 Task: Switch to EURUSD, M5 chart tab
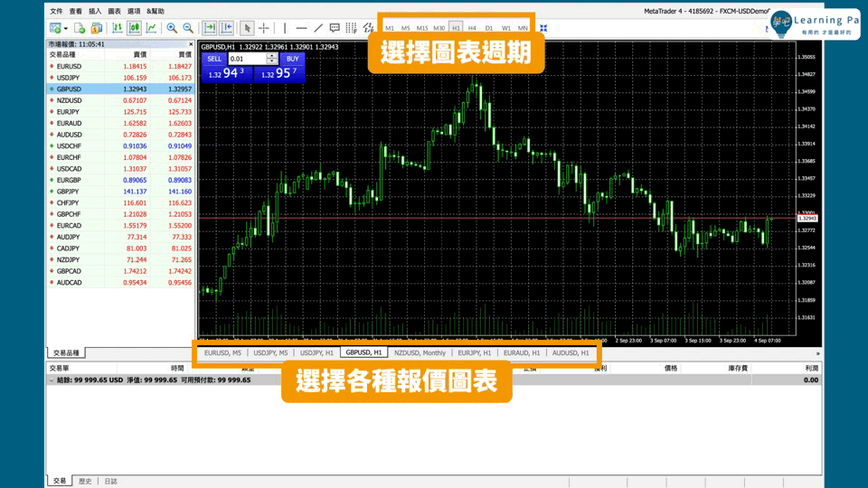[x=222, y=353]
